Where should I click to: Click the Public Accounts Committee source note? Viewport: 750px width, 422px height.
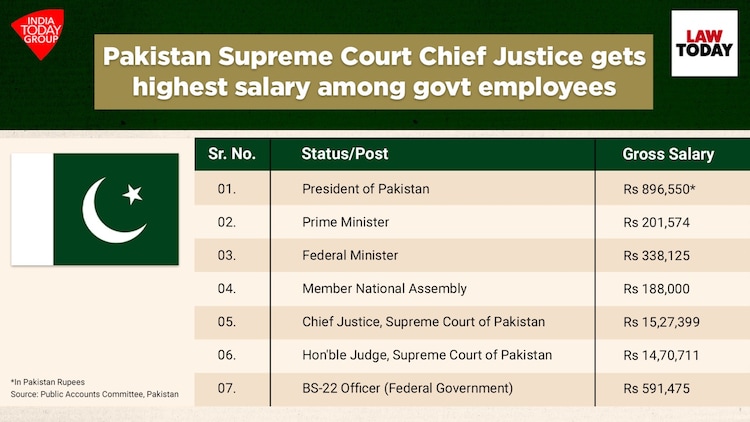(95, 395)
